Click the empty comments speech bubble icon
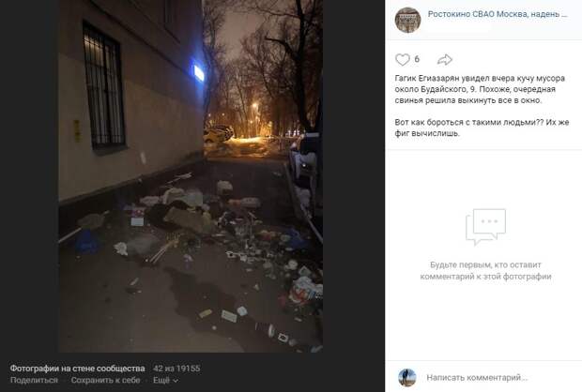Image resolution: width=582 pixels, height=392 pixels. point(485,226)
